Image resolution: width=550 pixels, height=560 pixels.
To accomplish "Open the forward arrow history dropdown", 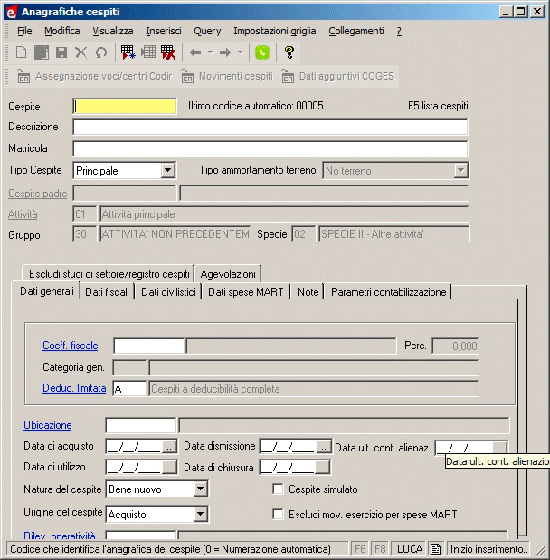I will pyautogui.click(x=240, y=53).
